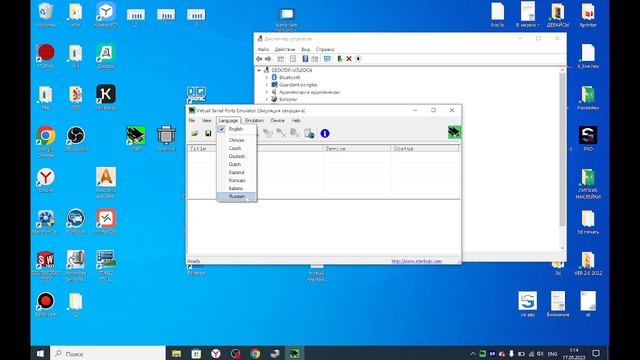Screen dimensions: 640x360
Task: Click the Chrome icon on the taskbar
Action: [256, 353]
